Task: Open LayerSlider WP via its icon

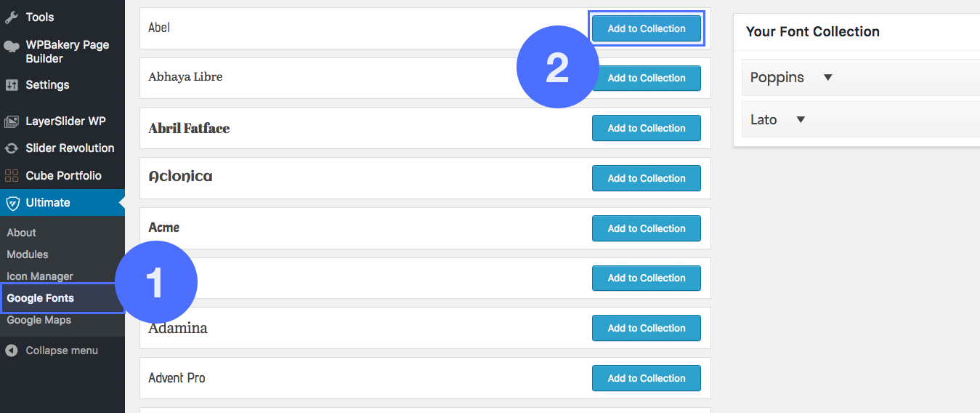Action: (x=12, y=121)
